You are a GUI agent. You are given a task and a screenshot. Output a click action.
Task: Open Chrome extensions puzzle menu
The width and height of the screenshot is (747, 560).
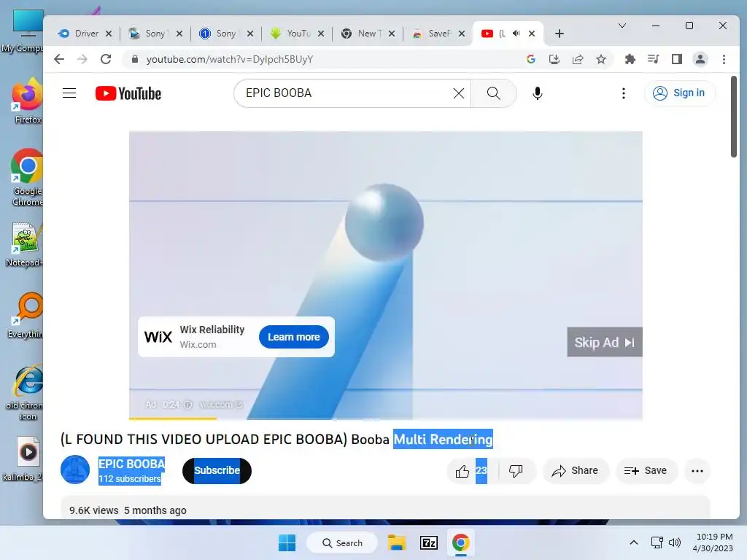[630, 59]
